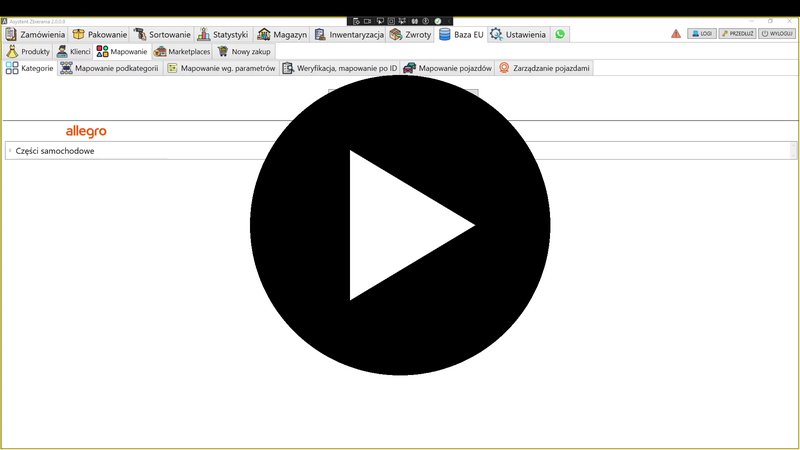Open Mapowanie wg. parametrów tab
This screenshot has width=800, height=450.
[221, 68]
